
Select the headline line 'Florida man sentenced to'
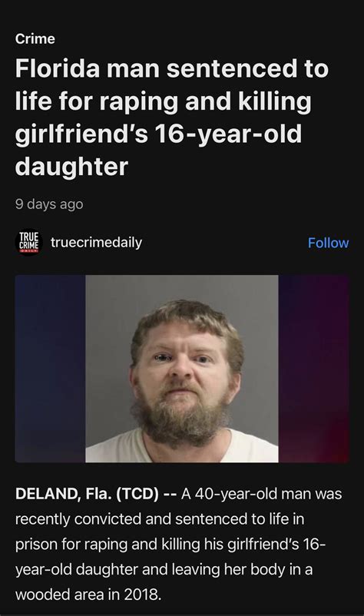[x=171, y=68]
